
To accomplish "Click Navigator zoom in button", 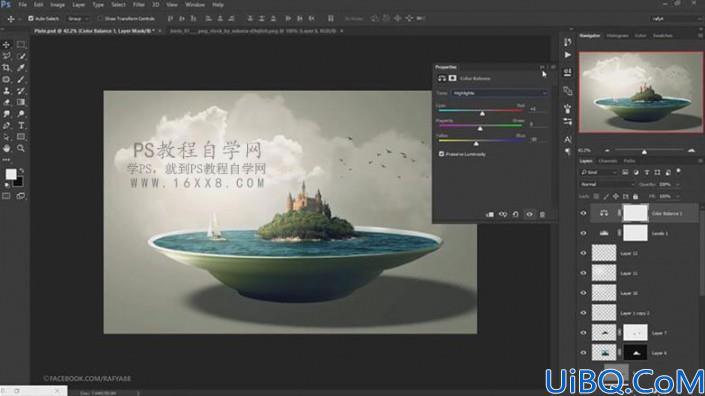I will (x=691, y=151).
